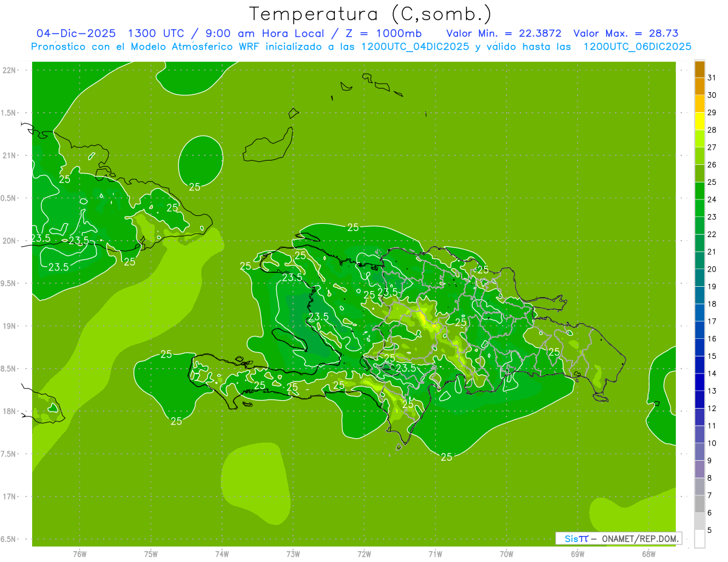Click the "17N" latitude axis label

point(9,497)
